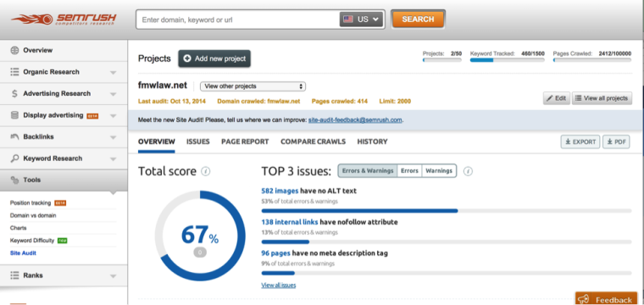Open Domain vs domain tool

[33, 215]
